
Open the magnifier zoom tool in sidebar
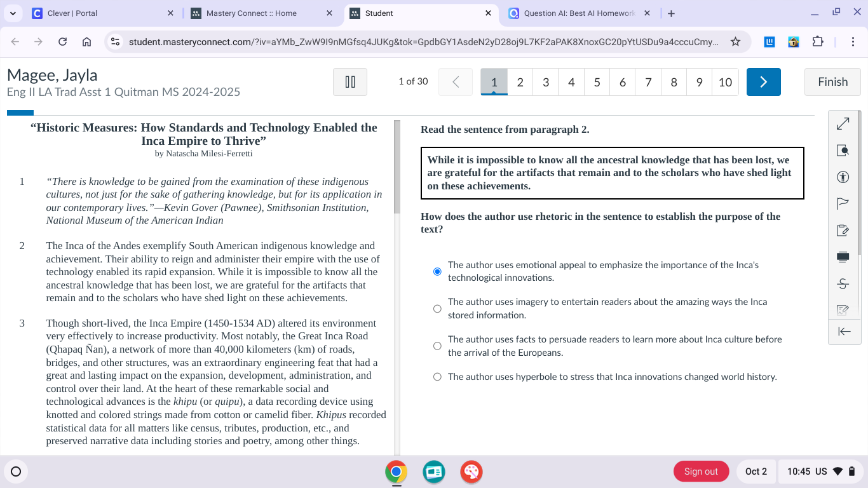843,151
